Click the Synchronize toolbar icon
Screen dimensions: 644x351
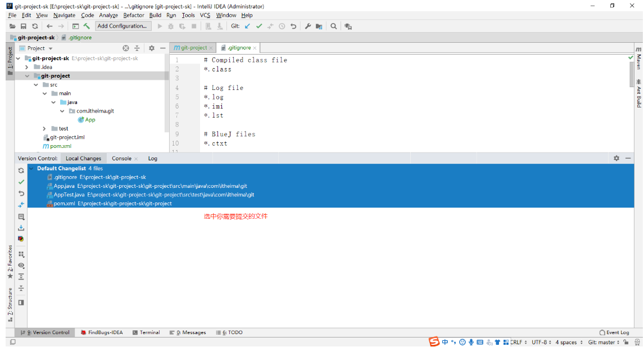(35, 26)
